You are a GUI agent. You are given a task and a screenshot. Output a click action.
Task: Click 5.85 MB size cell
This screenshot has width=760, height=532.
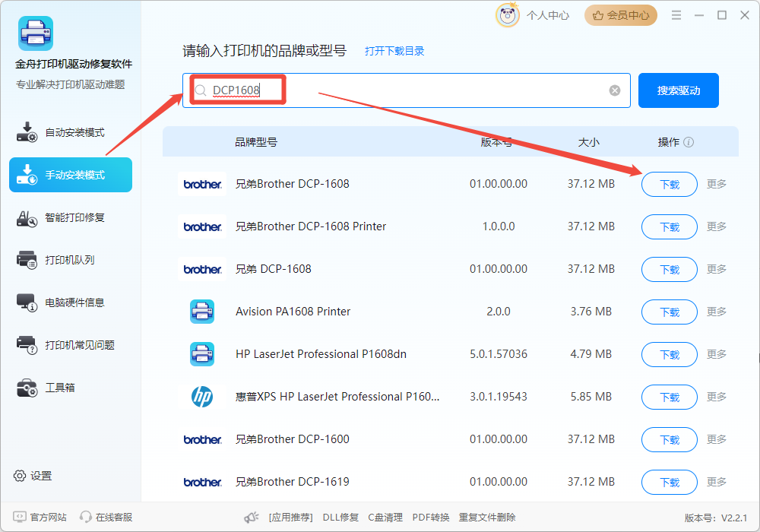tap(591, 397)
